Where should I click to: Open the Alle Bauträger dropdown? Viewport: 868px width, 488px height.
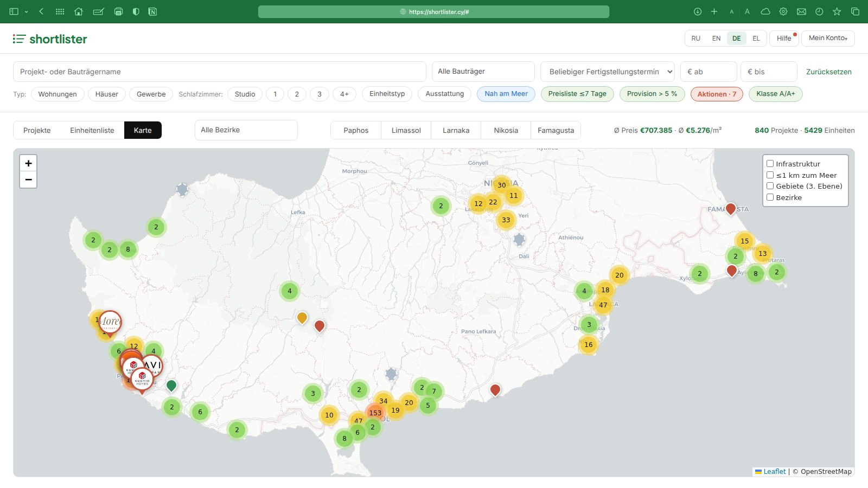pyautogui.click(x=483, y=72)
